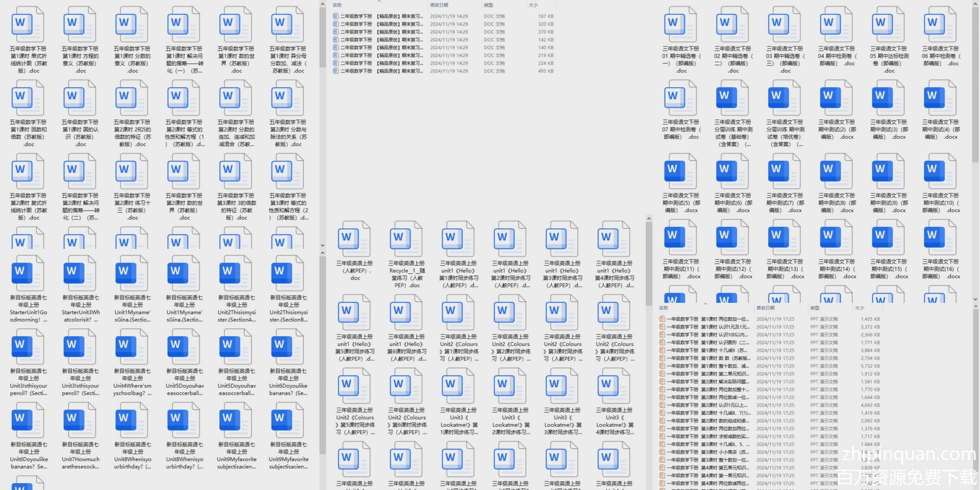Select the 三年级语文下册 01 期中精选卷 document icon
This screenshot has width=980, height=490.
pyautogui.click(x=681, y=24)
